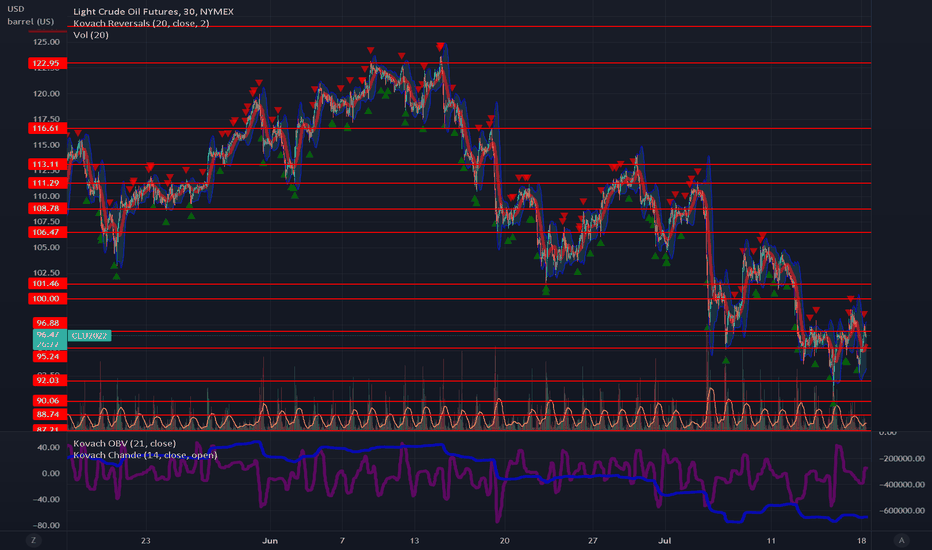
Task: Select the 101.46 red price level label
Action: (x=47, y=284)
